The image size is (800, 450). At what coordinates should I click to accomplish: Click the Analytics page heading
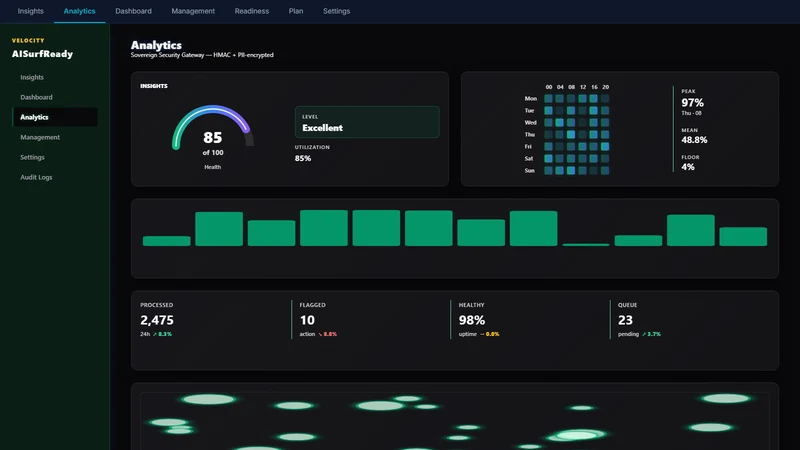point(156,45)
